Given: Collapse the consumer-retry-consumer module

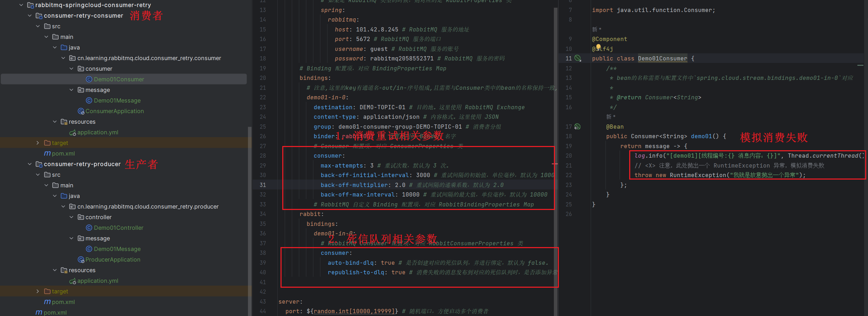Looking at the screenshot, I should 30,16.
